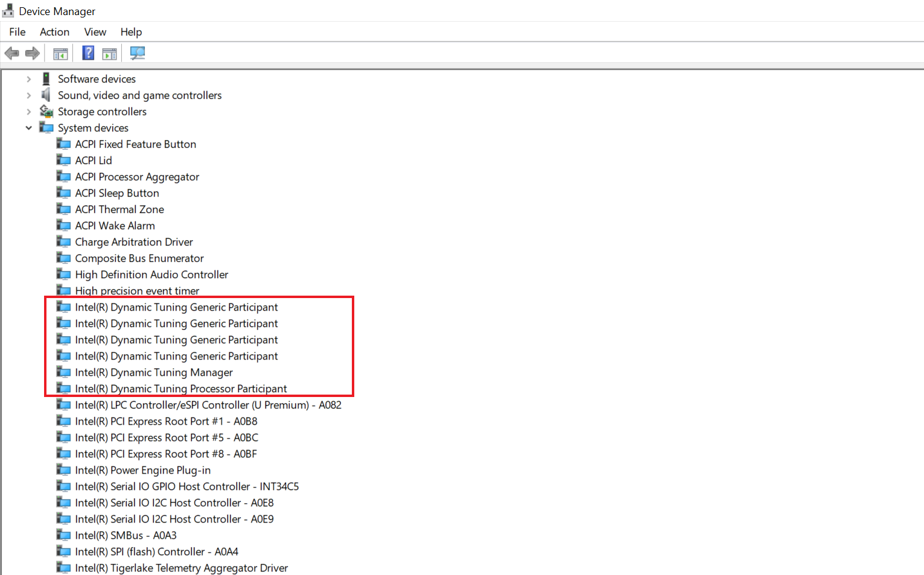The image size is (924, 575).
Task: Select Intel(R) LPC Controller/eSPI Controller A082
Action: coord(208,405)
